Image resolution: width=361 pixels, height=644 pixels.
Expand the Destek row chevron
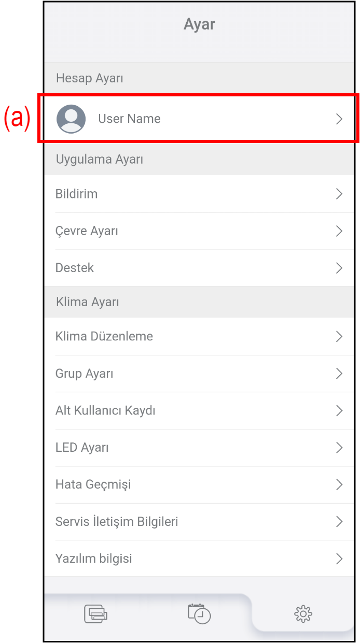coord(339,268)
